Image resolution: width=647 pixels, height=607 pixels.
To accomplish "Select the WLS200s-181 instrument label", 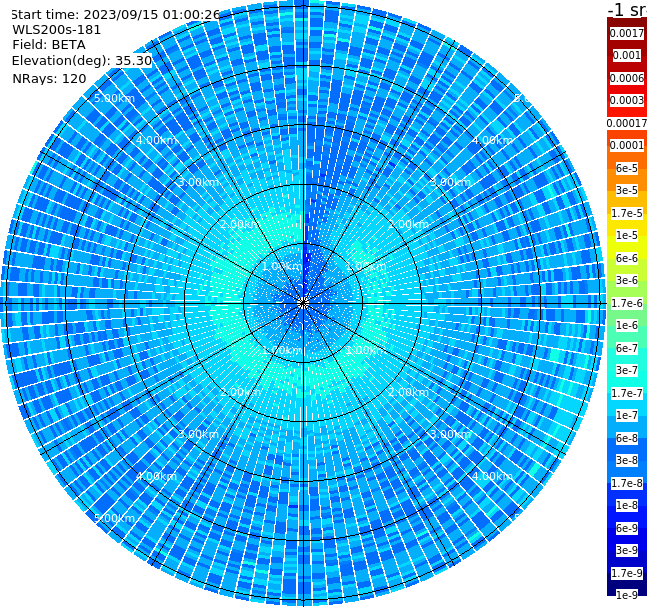I will point(57,30).
